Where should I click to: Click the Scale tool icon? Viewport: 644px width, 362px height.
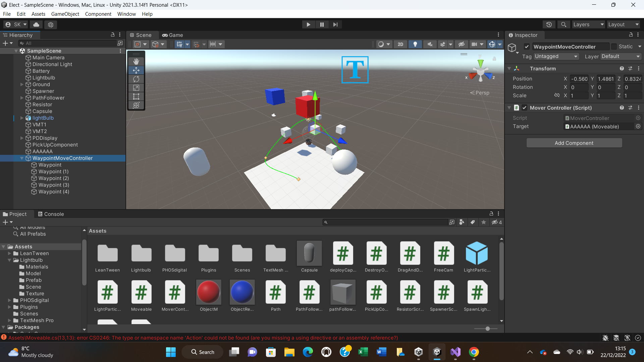(136, 87)
